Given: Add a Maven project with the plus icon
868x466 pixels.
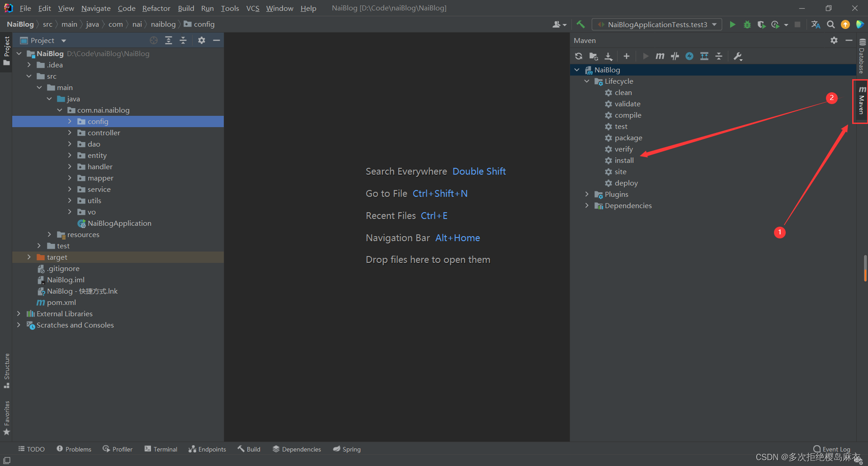Looking at the screenshot, I should [x=626, y=56].
